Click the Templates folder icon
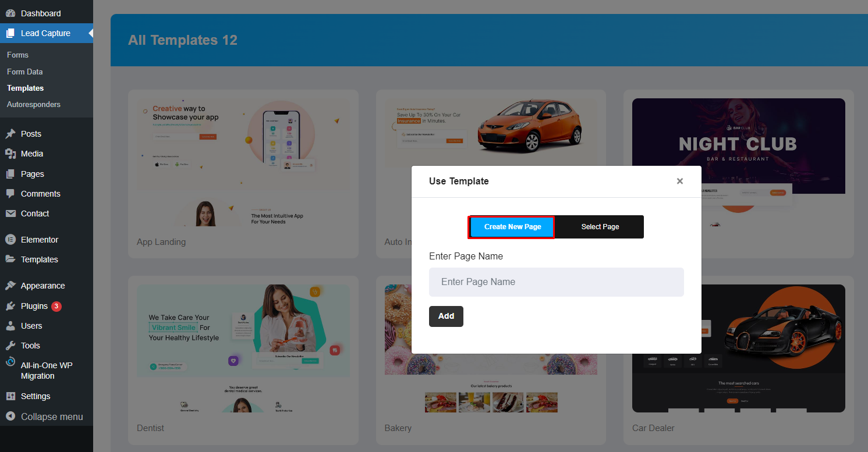 10,259
